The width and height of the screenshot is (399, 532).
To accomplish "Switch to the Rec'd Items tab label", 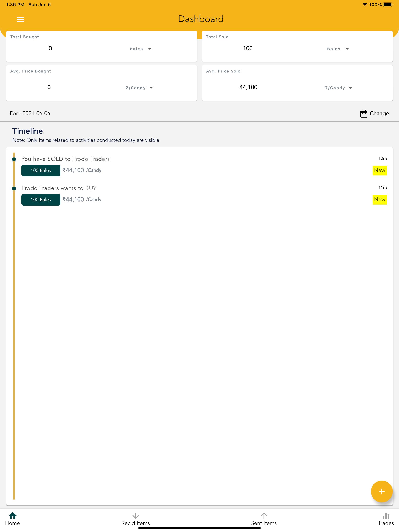I will point(135,523).
